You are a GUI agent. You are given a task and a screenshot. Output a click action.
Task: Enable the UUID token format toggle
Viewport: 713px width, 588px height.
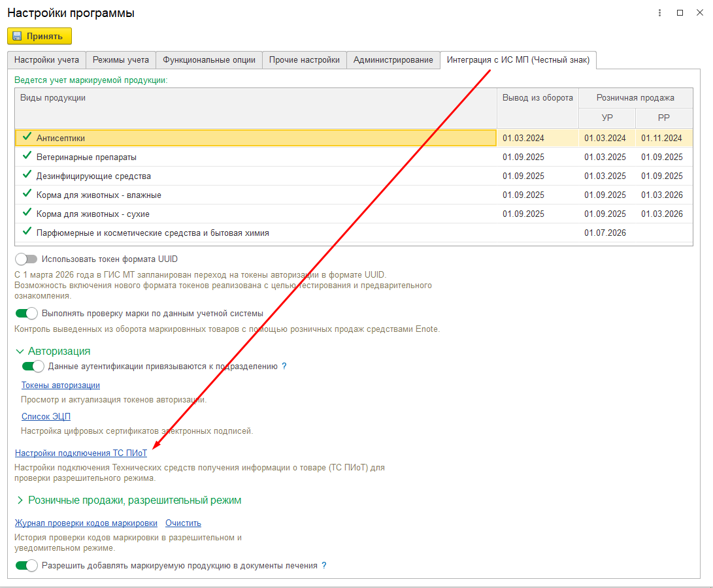click(26, 259)
